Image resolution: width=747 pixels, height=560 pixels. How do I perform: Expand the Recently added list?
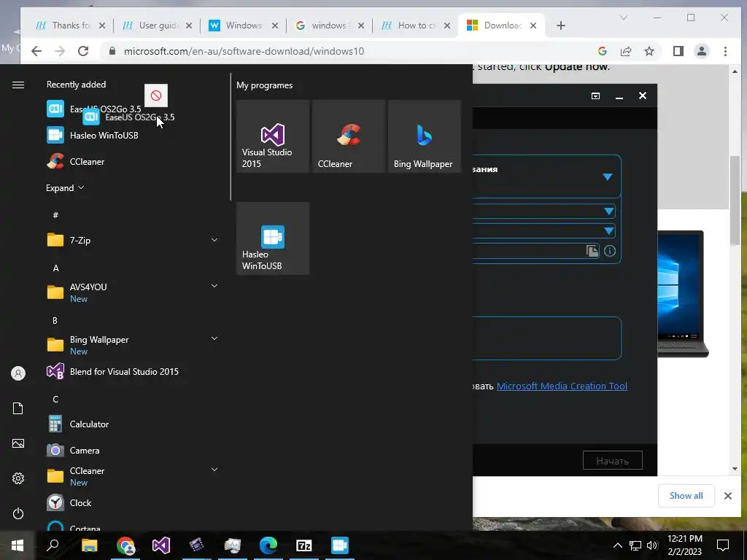pos(65,187)
